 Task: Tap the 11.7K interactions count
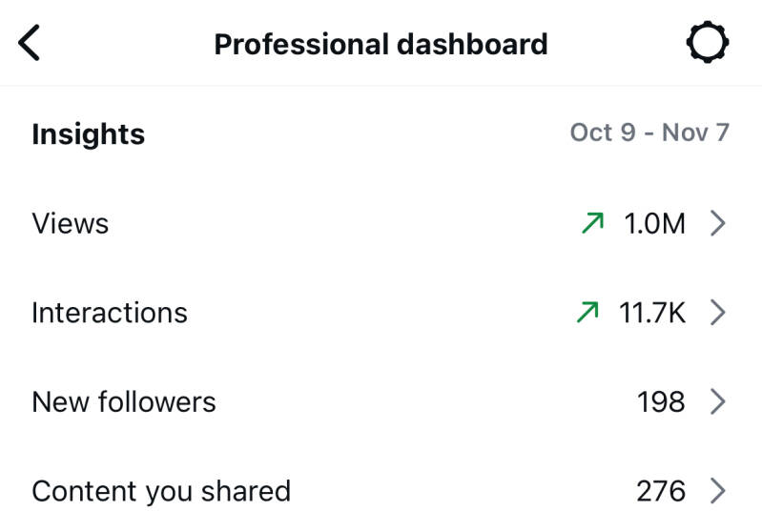[x=652, y=312]
